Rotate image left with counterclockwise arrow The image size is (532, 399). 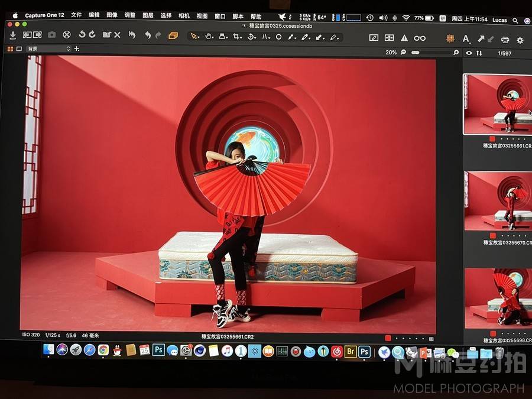pos(82,35)
